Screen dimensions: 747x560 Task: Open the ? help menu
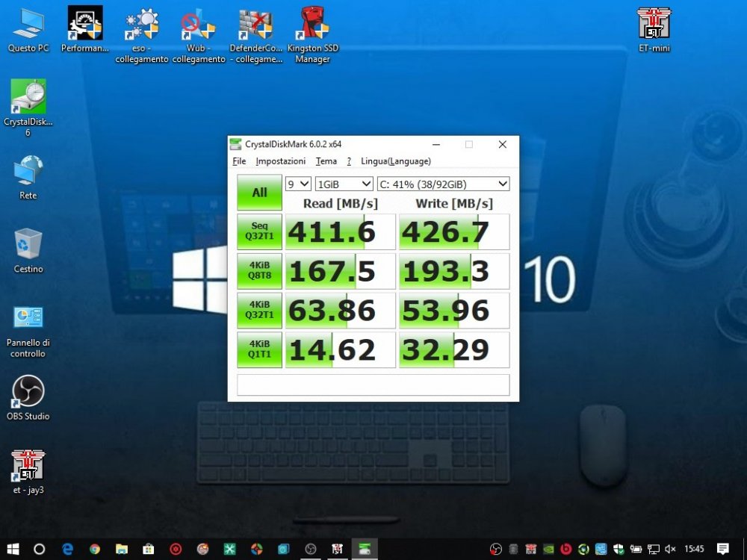(x=349, y=161)
